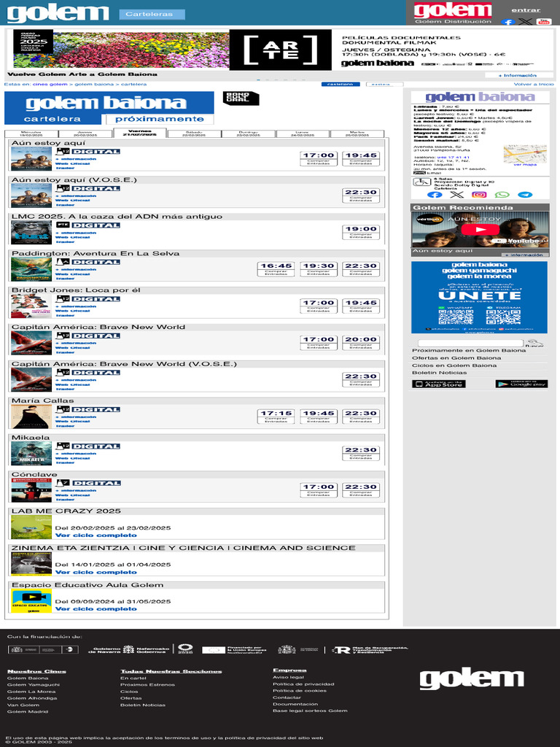The image size is (560, 747).
Task: Open Ciclos en Golem Baiona link
Action: coord(454,366)
